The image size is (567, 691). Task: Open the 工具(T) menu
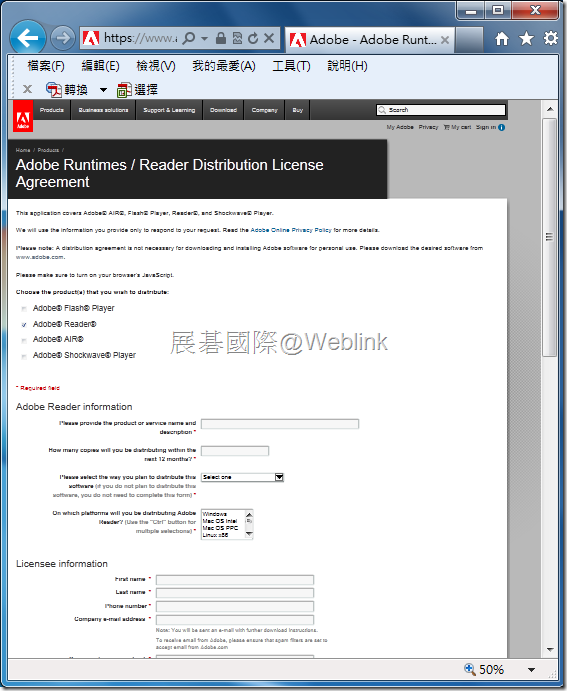pos(291,66)
